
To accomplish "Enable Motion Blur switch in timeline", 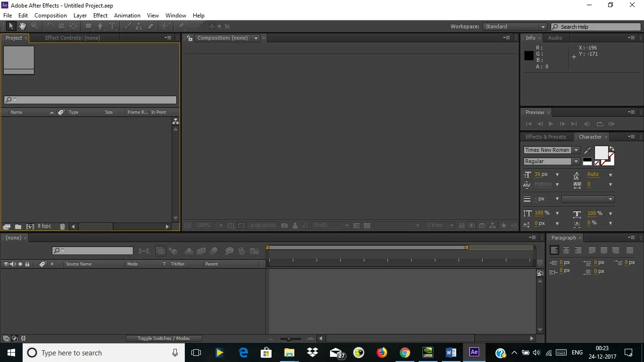I will point(214,251).
